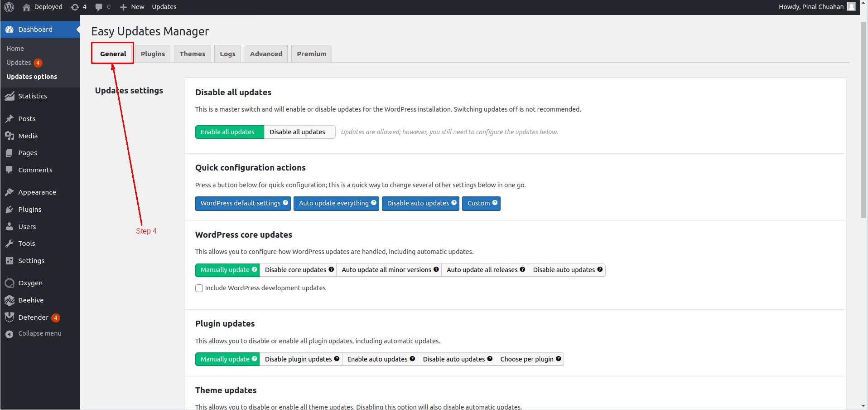The height and width of the screenshot is (410, 868).
Task: Select Choose per plugin option
Action: tap(530, 359)
